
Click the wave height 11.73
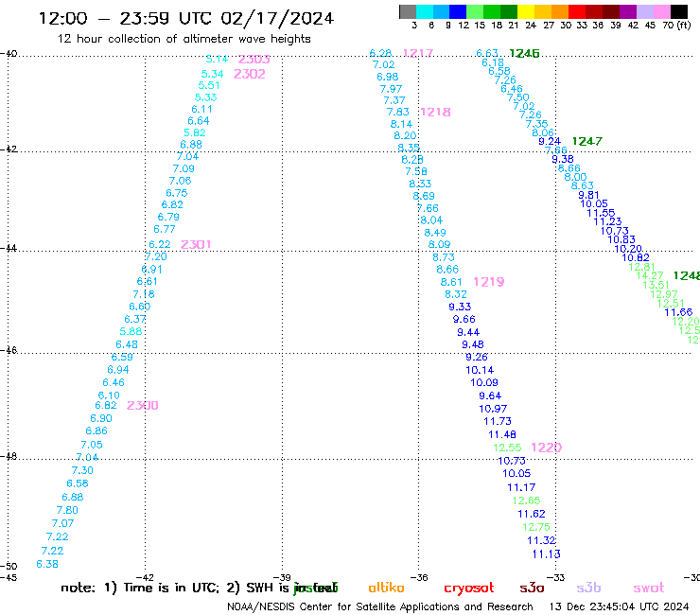point(498,421)
